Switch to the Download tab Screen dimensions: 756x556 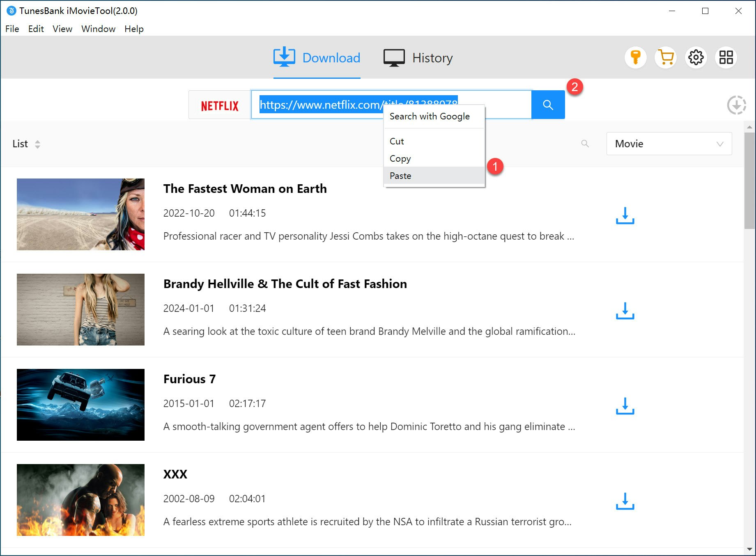coord(317,58)
